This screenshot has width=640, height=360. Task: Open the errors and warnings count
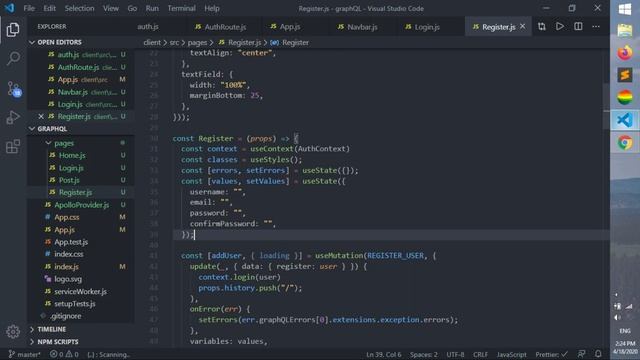coord(64,354)
